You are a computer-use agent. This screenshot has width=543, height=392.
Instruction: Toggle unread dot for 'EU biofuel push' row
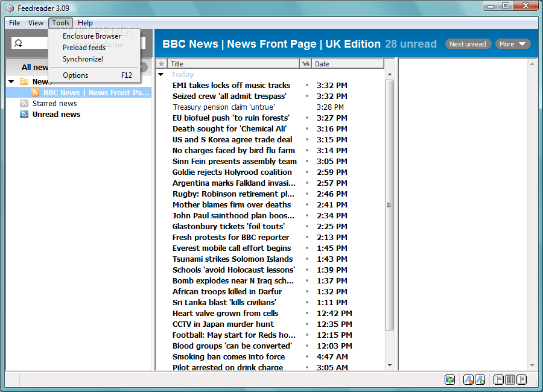click(307, 118)
